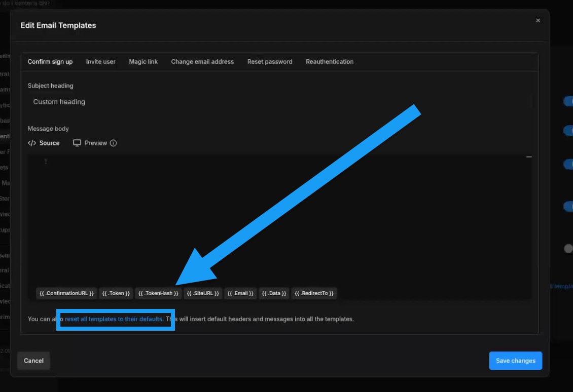Click the Cancel button

33,361
